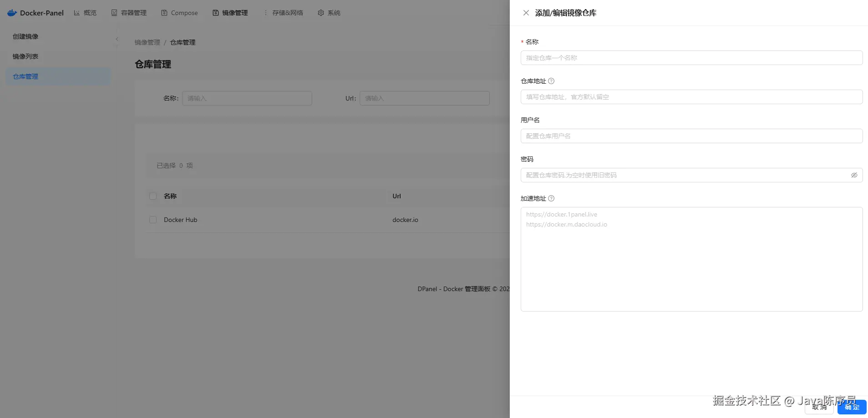This screenshot has height=418, width=868.
Task: Click the 仓库地址 input field
Action: coord(691,97)
